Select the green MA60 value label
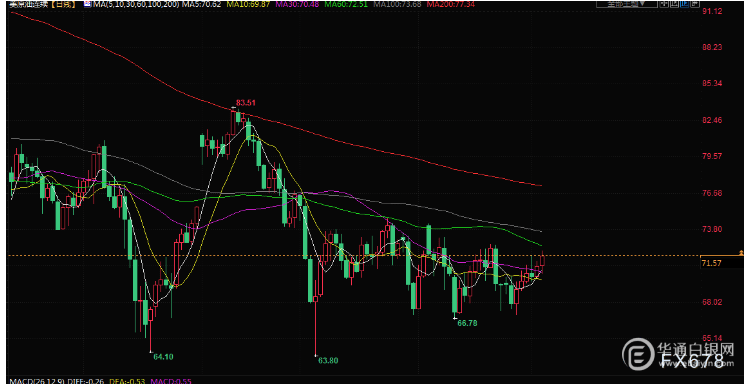The width and height of the screenshot is (749, 386). (346, 4)
